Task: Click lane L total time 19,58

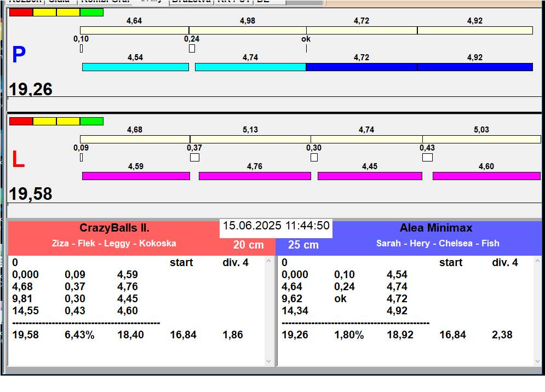Action: coord(31,194)
